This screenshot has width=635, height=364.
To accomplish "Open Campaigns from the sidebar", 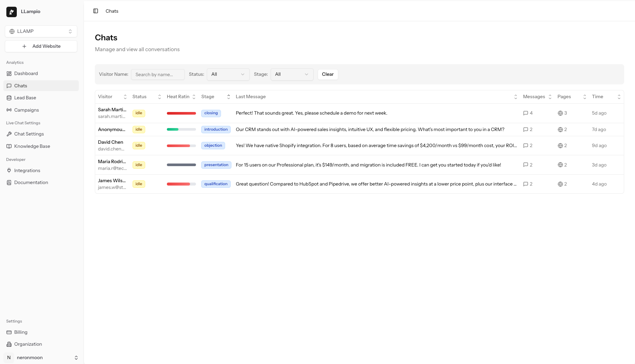I will tap(26, 110).
